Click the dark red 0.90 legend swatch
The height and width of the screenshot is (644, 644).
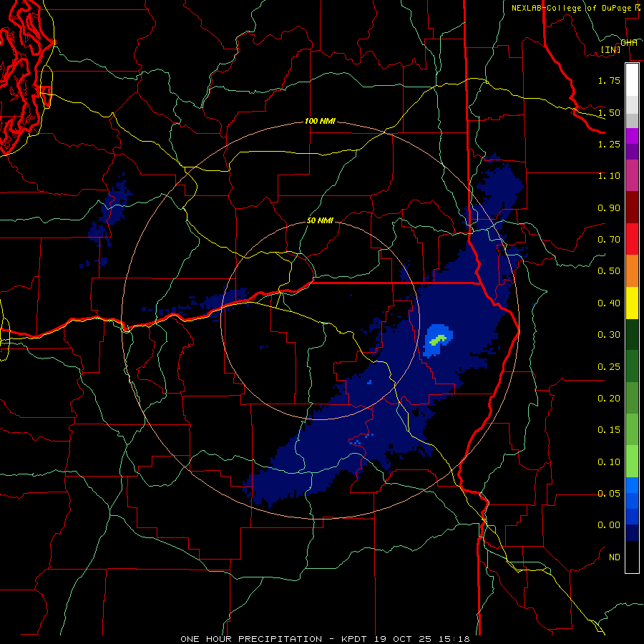[x=632, y=208]
